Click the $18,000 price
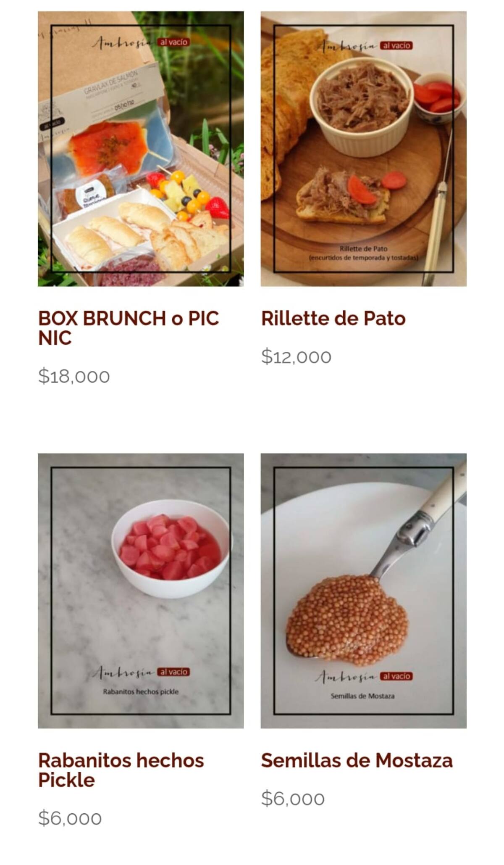This screenshot has height=865, width=504. [x=74, y=376]
